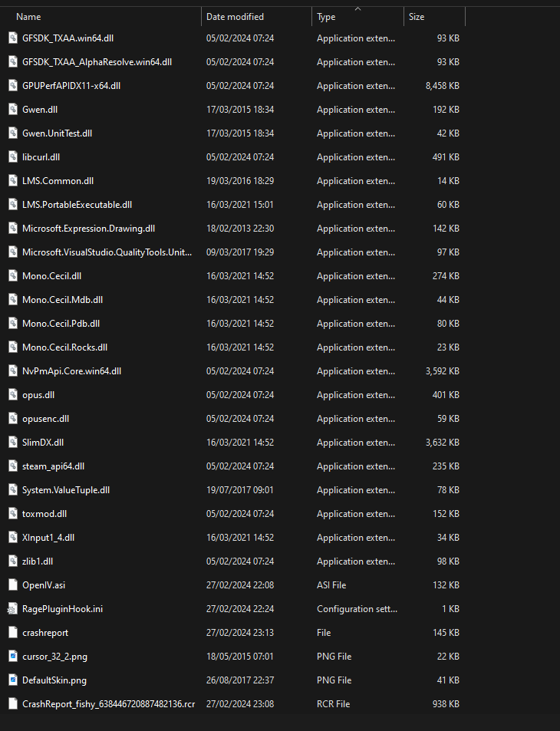Click the steam_api64.dll file icon

[12, 466]
